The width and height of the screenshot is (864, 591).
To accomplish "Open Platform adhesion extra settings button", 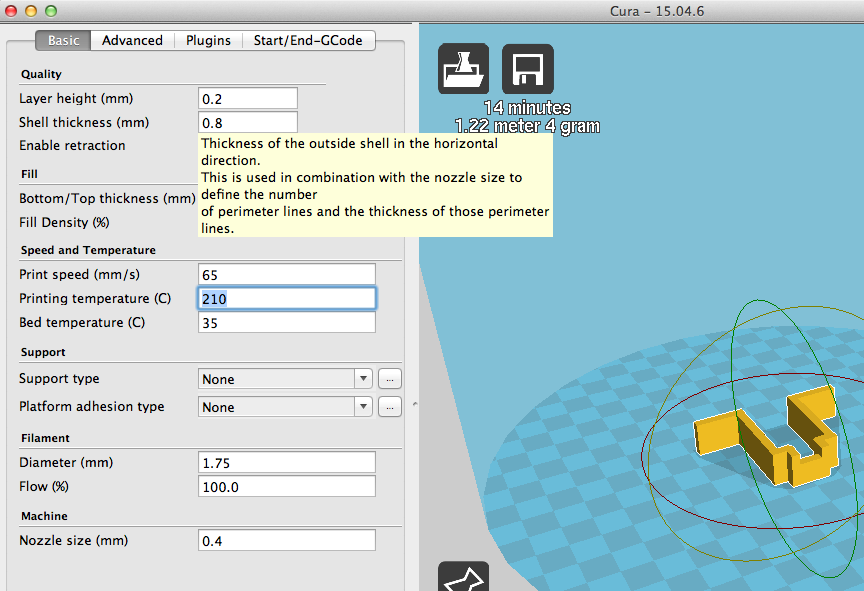I will click(x=390, y=407).
